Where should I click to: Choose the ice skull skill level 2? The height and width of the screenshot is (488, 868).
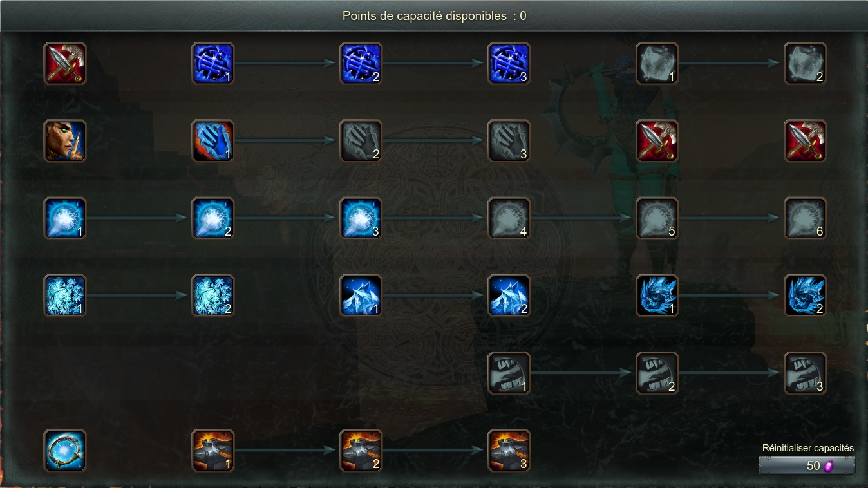tap(806, 296)
